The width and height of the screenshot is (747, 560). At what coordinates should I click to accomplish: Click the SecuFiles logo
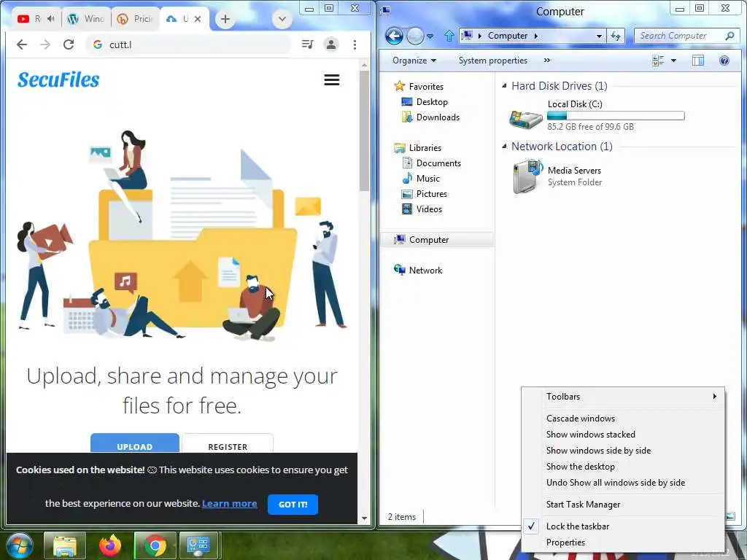coord(58,80)
